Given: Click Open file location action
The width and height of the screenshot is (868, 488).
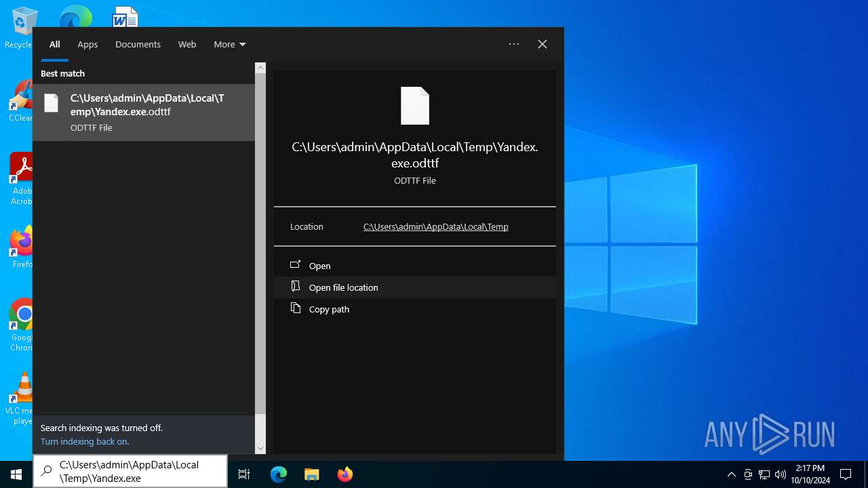Looking at the screenshot, I should point(415,287).
